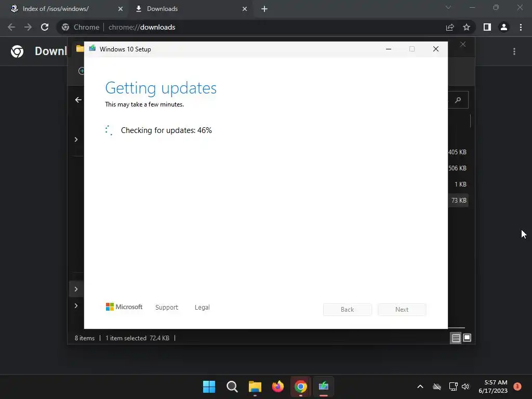Viewport: 532px width, 399px height.
Task: Click the Chrome logo on the Downloads page
Action: pos(17,51)
